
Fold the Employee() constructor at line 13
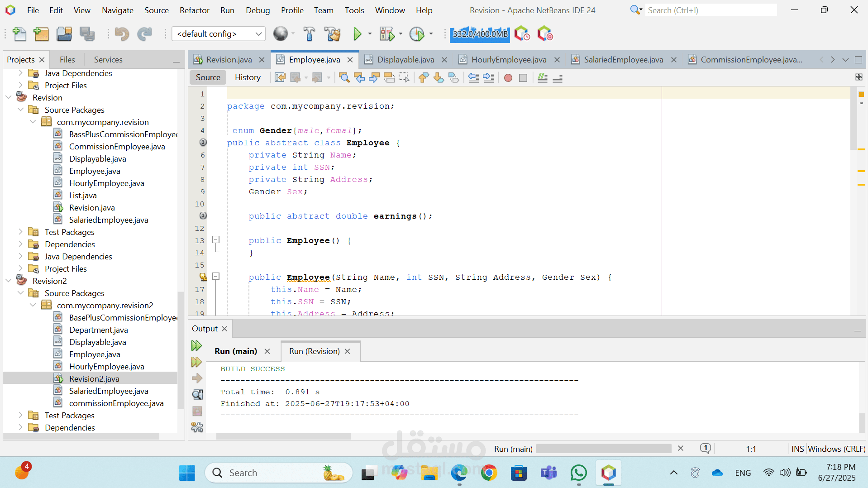216,239
